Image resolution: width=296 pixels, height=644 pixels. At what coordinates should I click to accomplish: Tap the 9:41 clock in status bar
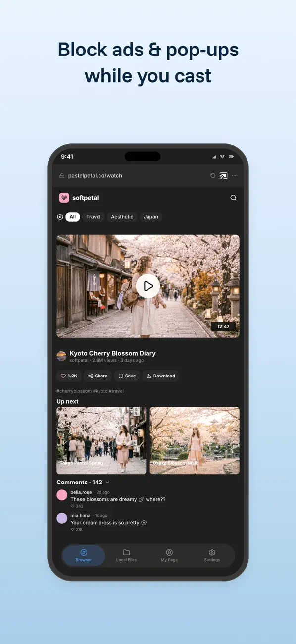click(x=67, y=157)
